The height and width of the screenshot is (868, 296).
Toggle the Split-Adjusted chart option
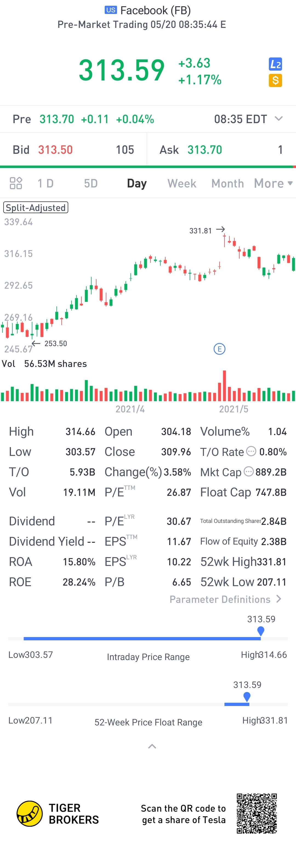click(x=36, y=207)
